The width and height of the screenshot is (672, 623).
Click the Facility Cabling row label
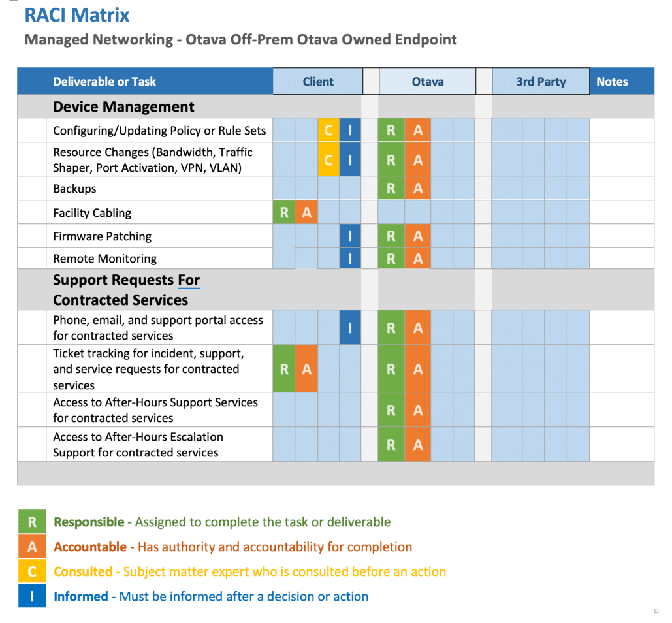point(92,212)
